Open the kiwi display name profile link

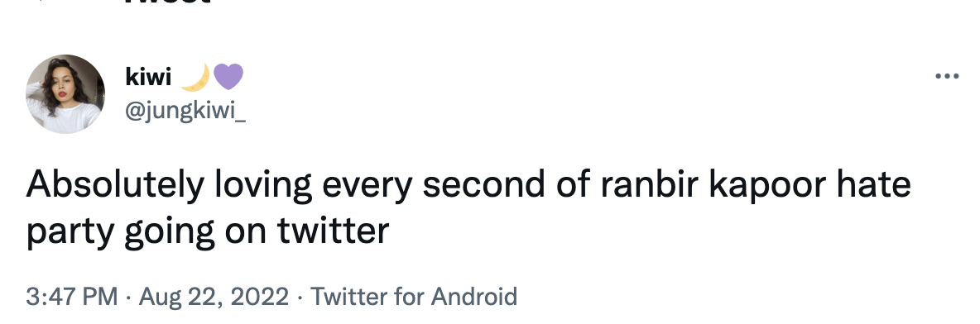coord(148,77)
